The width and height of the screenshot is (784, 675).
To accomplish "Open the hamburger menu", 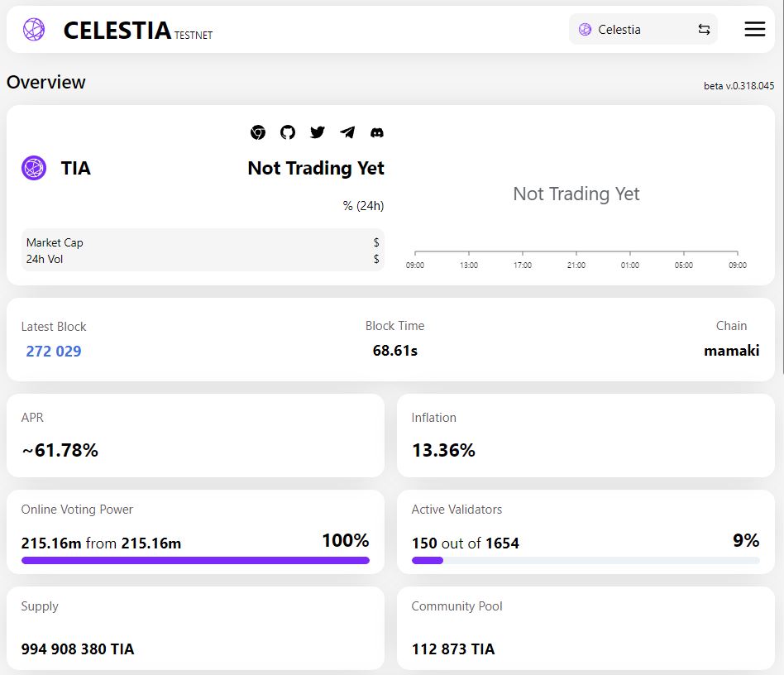I will 754,29.
